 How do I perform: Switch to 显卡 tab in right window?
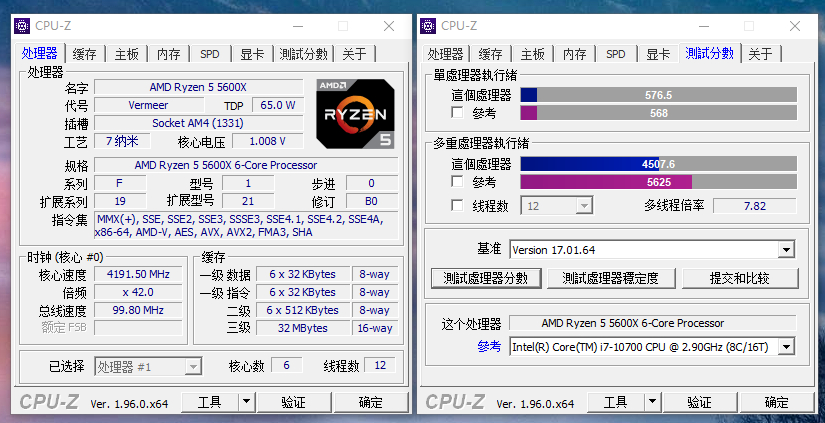click(x=658, y=54)
